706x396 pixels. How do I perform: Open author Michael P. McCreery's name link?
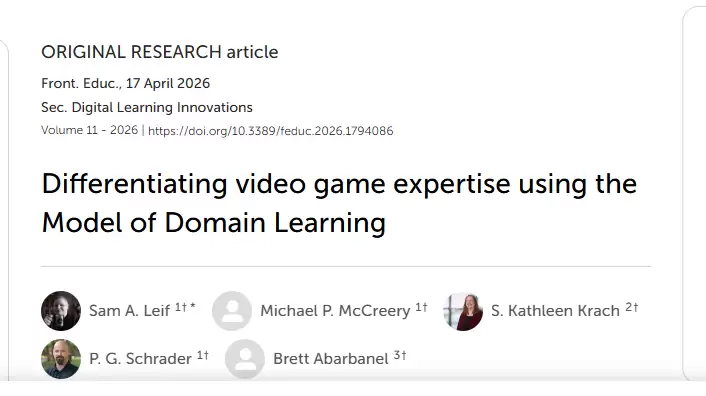click(x=335, y=310)
